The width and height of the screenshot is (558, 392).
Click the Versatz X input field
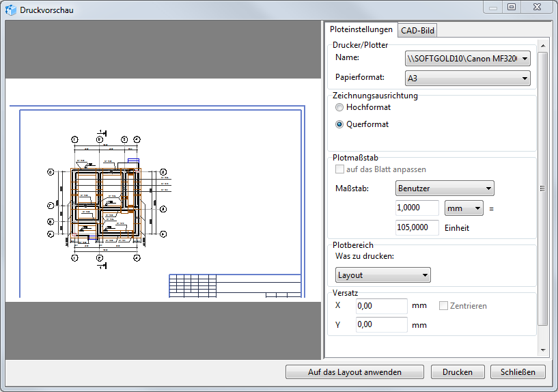coord(381,306)
